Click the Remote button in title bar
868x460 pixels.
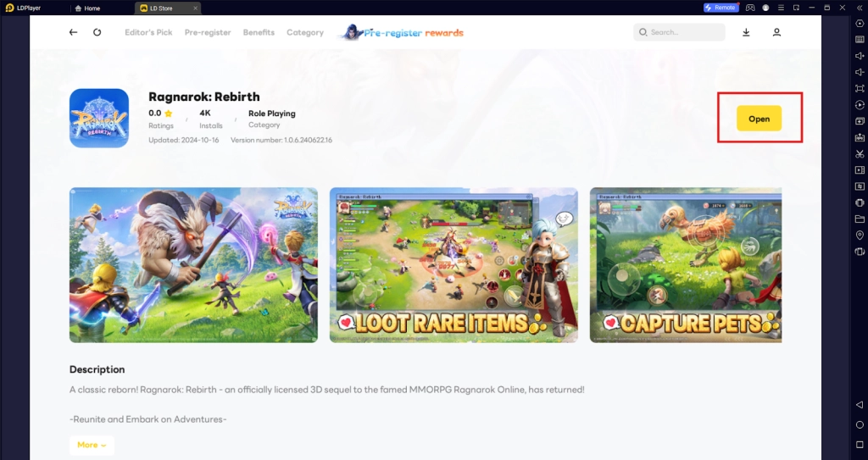coord(721,8)
